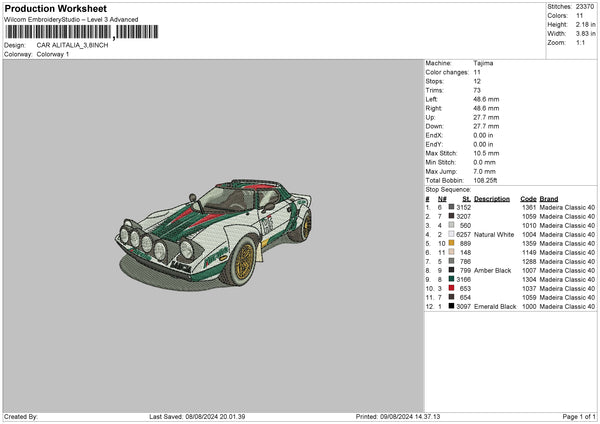Click the barcode under the Wilcom subtitle
Screen dimensions: 600x424
pyautogui.click(x=81, y=32)
